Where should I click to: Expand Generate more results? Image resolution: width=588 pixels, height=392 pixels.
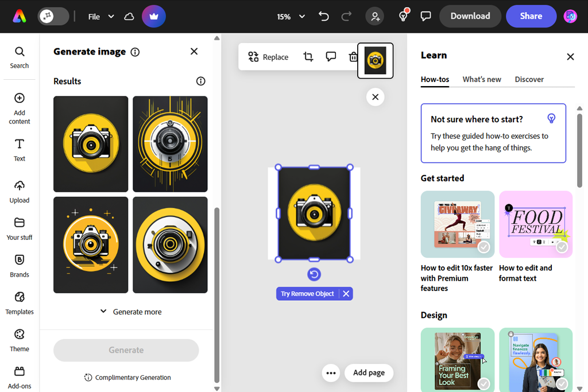click(x=131, y=312)
